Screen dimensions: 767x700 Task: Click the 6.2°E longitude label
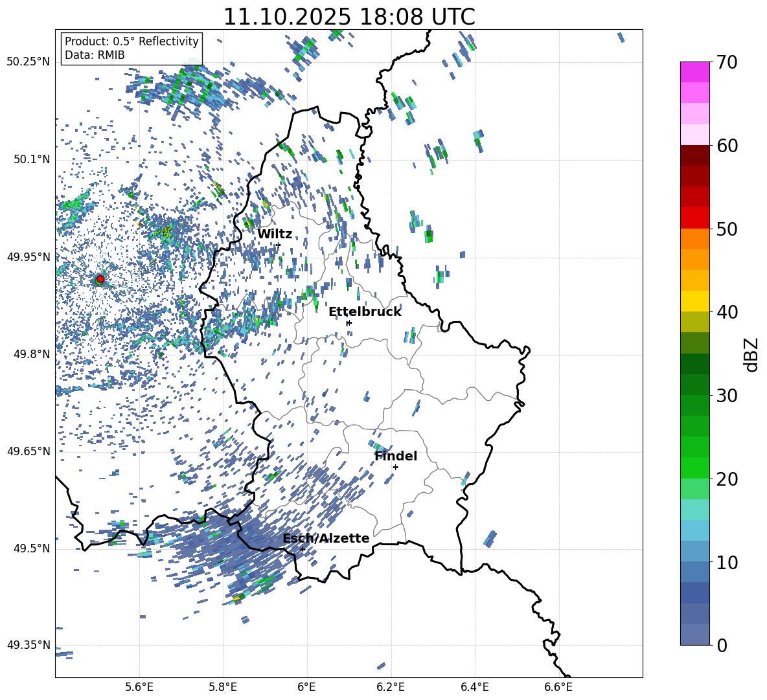click(x=391, y=687)
